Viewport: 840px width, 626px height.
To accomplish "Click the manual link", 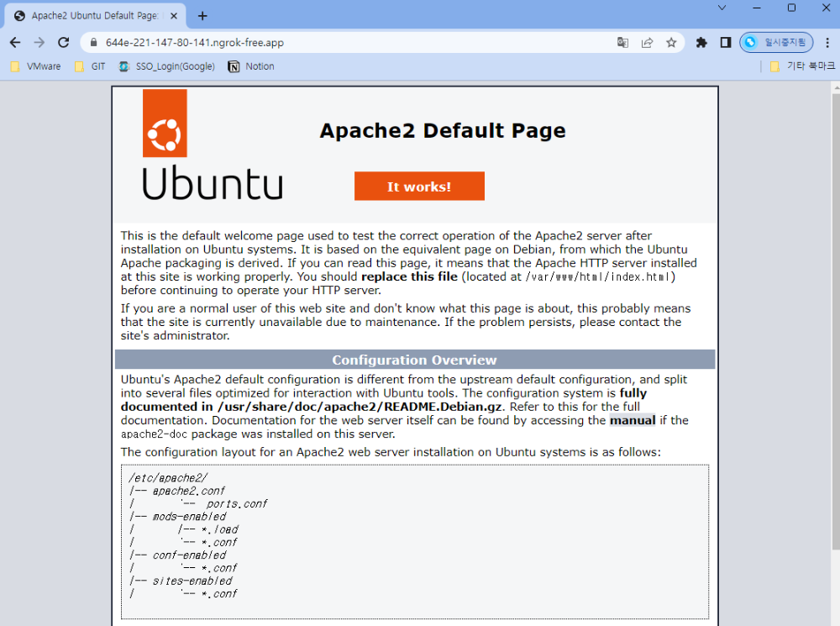I will click(x=633, y=420).
